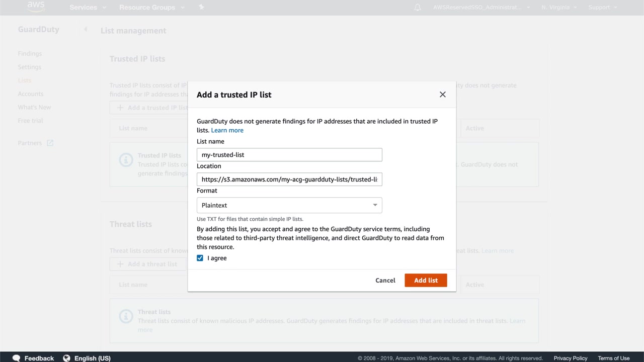The height and width of the screenshot is (362, 644).
Task: Uncheck the I agree checkbox
Action: tap(200, 258)
